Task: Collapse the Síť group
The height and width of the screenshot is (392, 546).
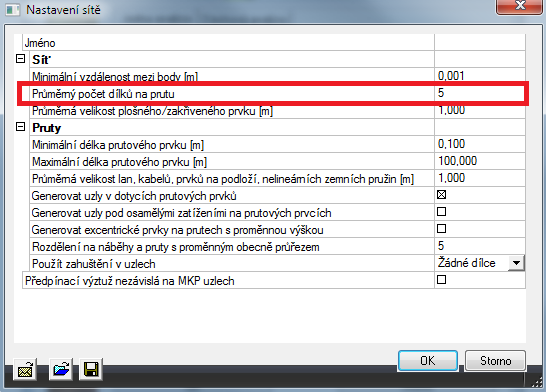Action: (x=21, y=58)
